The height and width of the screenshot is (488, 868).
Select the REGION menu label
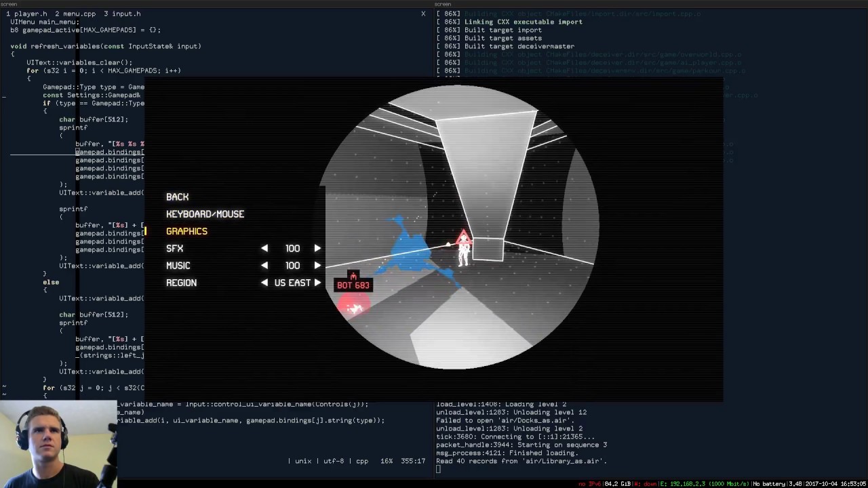[181, 283]
